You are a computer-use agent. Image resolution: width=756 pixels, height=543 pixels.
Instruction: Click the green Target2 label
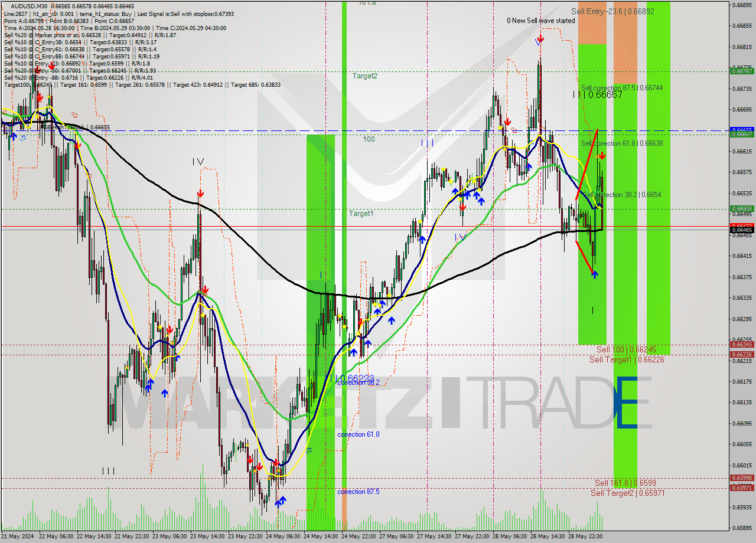click(365, 76)
